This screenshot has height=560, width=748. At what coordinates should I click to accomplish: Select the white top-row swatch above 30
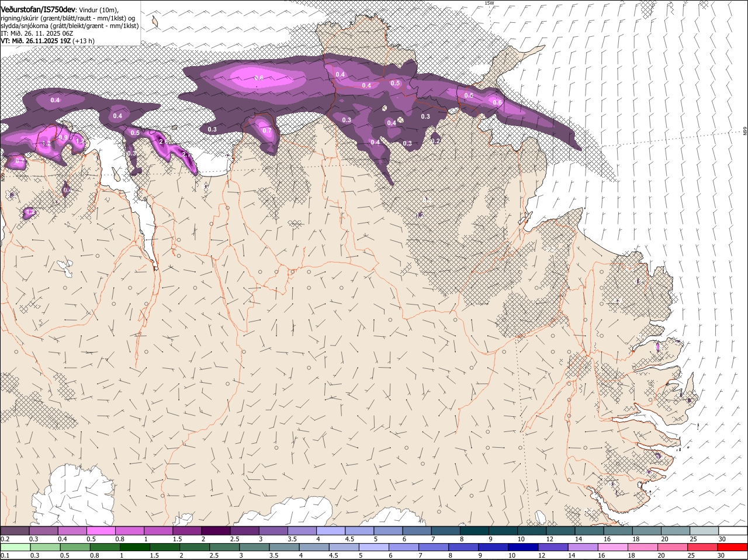click(733, 530)
